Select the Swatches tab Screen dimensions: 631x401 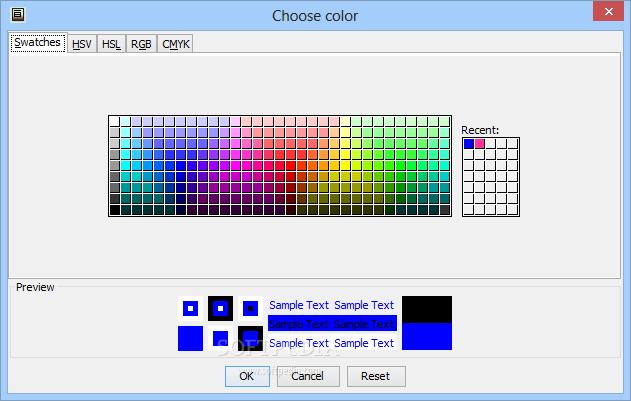click(x=38, y=42)
